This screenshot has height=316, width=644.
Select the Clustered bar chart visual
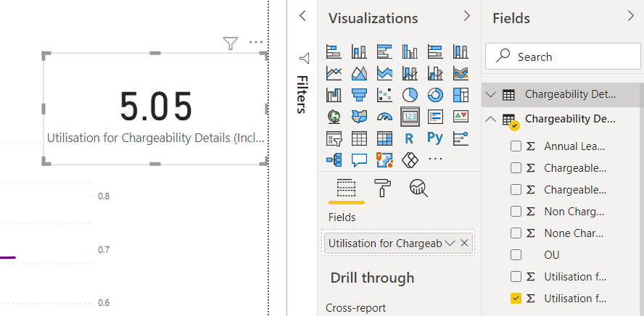384,51
